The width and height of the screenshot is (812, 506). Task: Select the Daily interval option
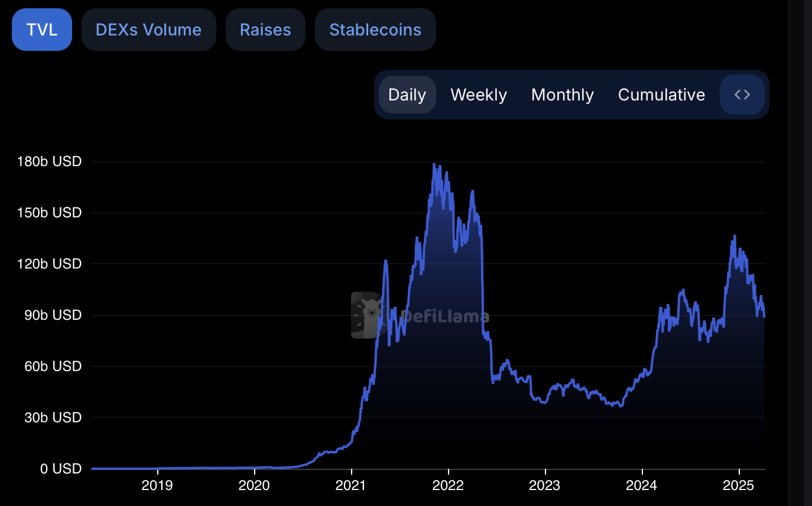407,95
